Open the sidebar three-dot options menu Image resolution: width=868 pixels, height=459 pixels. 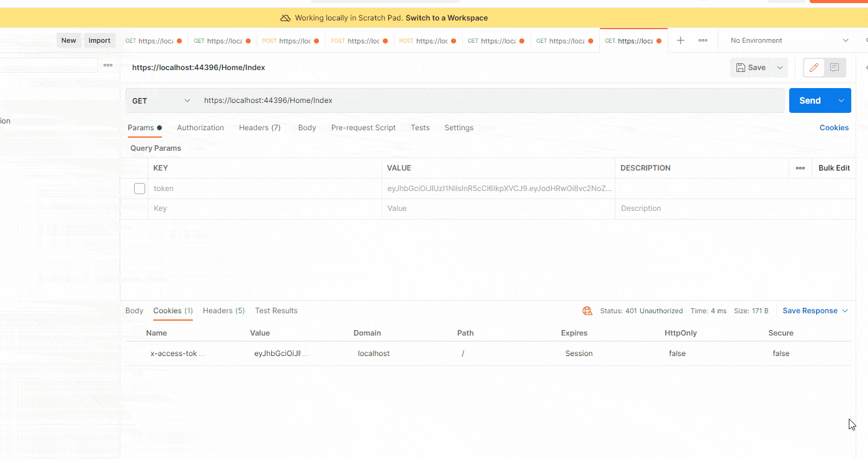click(x=108, y=65)
